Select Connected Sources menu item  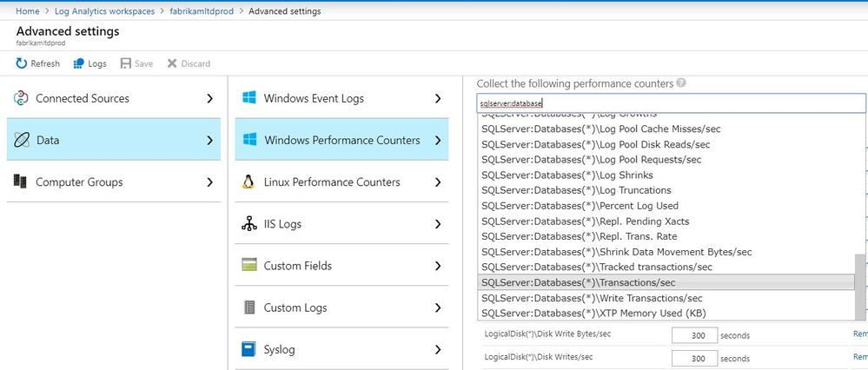click(114, 98)
